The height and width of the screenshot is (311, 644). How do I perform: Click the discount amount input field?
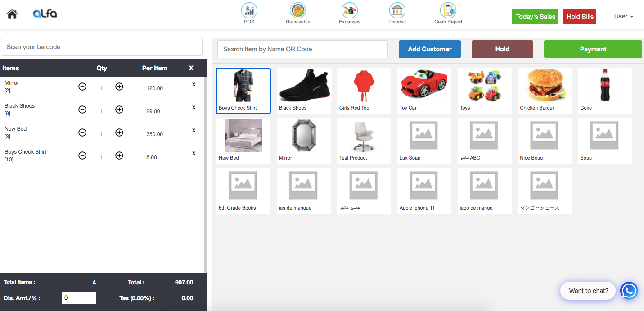tap(79, 297)
